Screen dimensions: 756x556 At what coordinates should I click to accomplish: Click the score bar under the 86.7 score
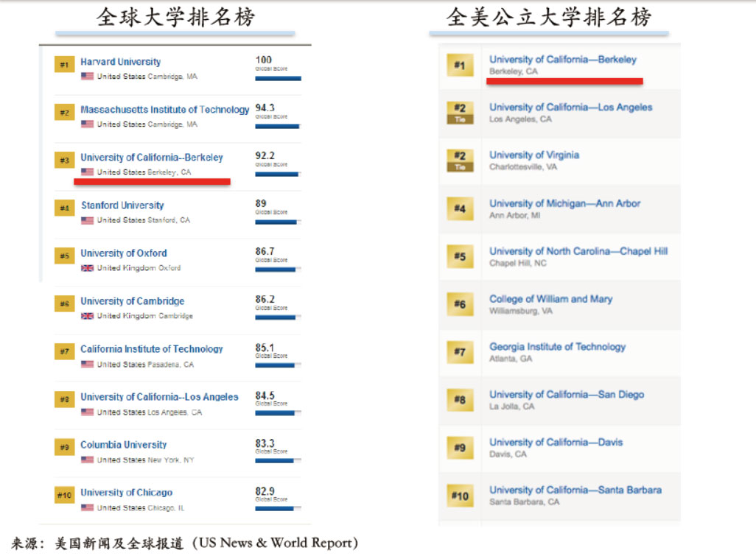coord(279,270)
